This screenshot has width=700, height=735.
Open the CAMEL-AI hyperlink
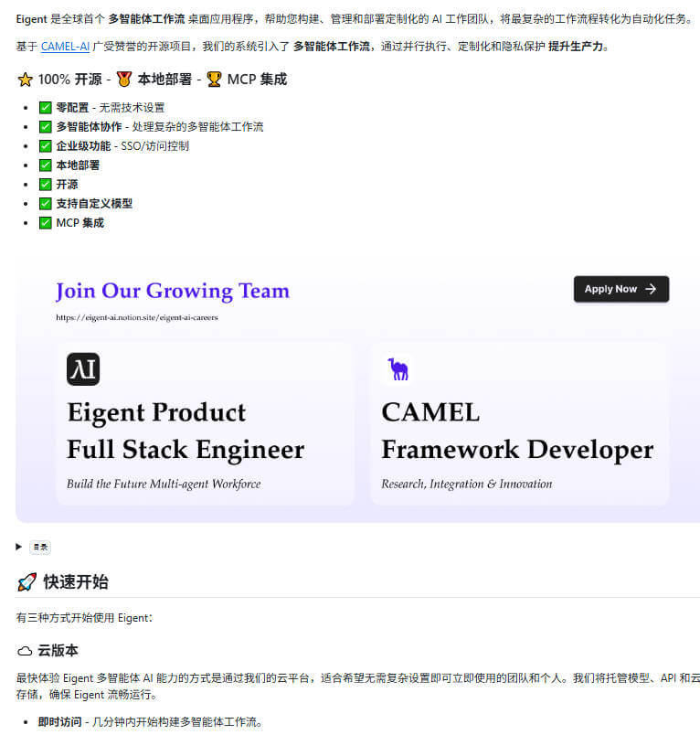pos(65,47)
